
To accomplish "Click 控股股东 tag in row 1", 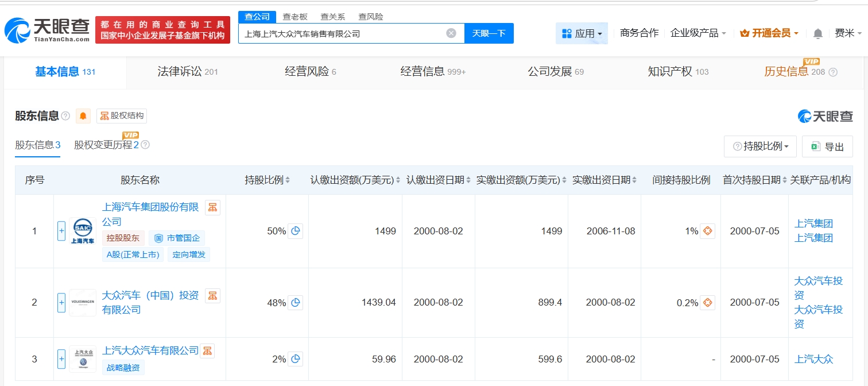I will pos(123,238).
